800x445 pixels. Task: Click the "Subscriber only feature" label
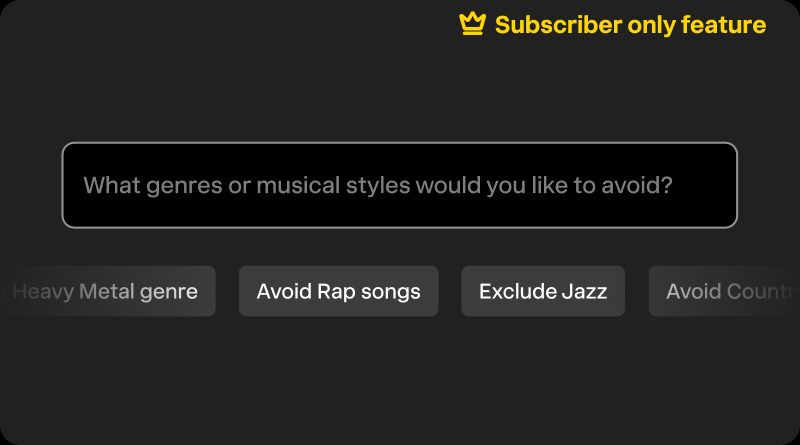coord(630,25)
